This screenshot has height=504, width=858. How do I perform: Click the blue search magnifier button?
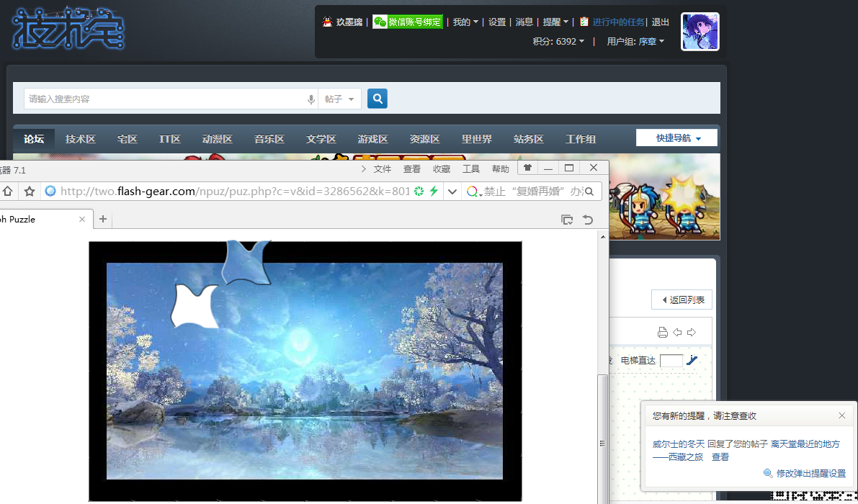[377, 99]
